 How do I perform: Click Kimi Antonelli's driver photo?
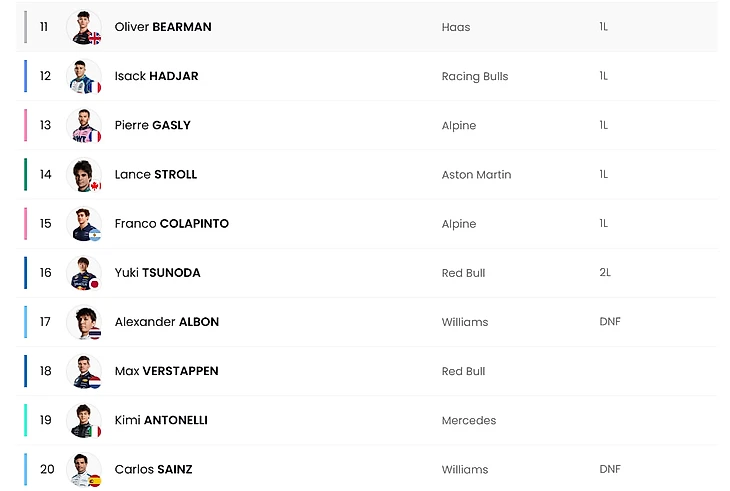click(x=84, y=420)
